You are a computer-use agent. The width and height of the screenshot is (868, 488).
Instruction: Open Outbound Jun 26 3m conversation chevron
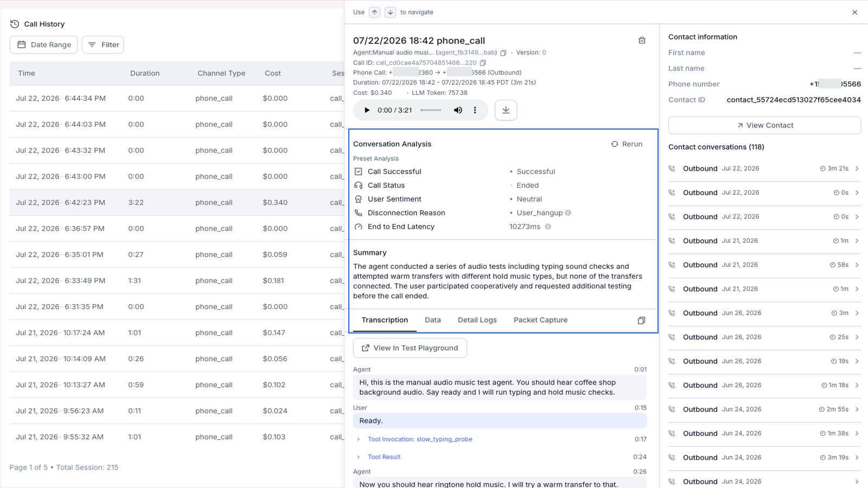click(x=857, y=313)
